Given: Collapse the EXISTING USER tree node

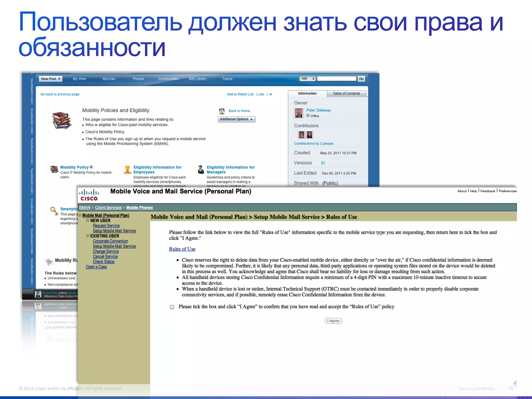Looking at the screenshot, I should (88, 236).
